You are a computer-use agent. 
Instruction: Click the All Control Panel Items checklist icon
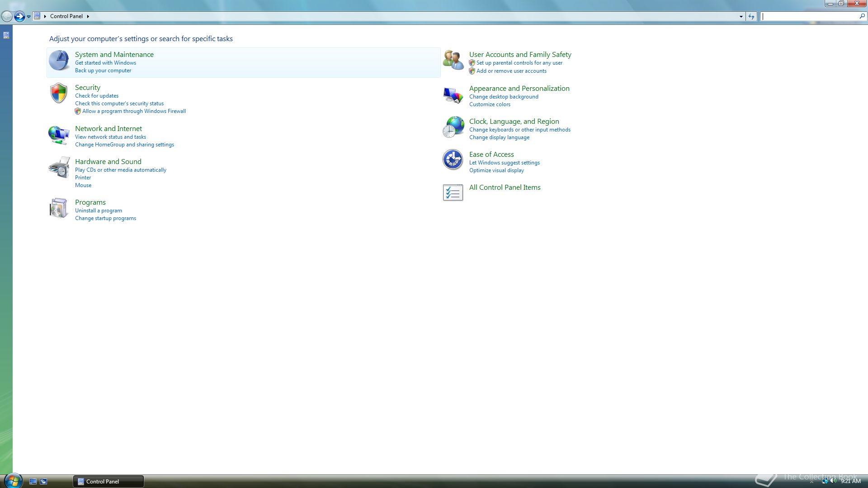coord(453,193)
